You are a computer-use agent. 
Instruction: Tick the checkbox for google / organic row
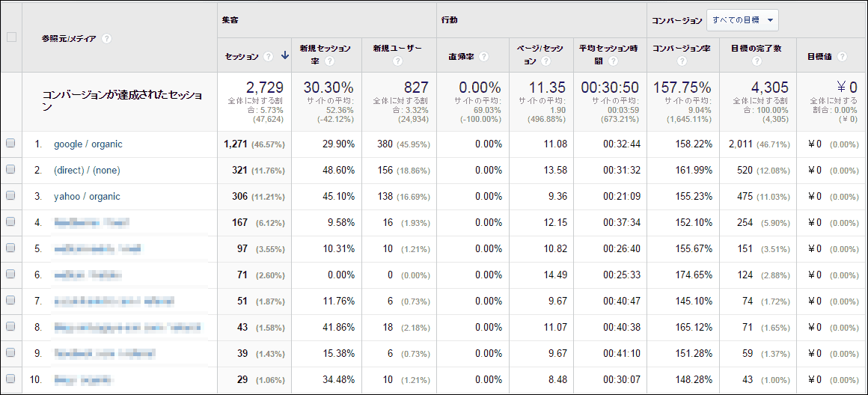point(10,144)
